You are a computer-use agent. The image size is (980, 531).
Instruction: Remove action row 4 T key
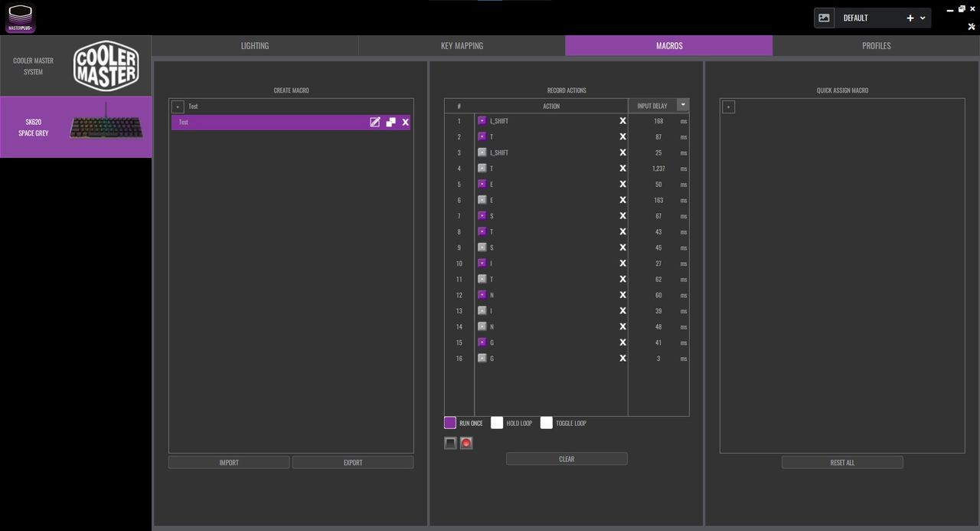click(622, 169)
